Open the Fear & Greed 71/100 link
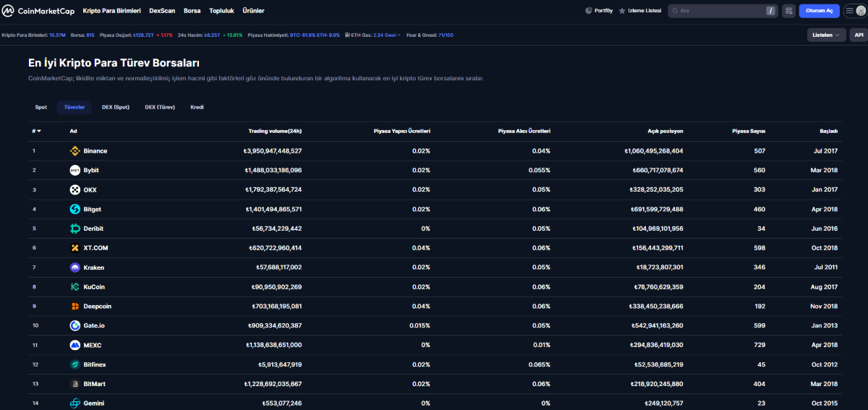The height and width of the screenshot is (410, 868). tap(430, 35)
